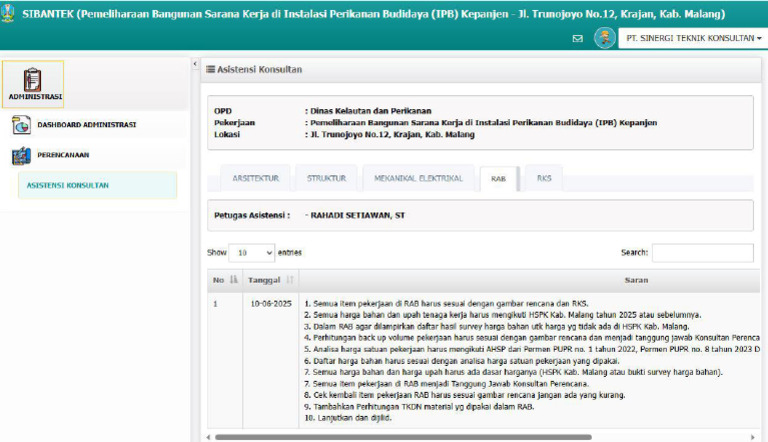The height and width of the screenshot is (442, 768).
Task: Select the RAB tab
Action: [x=498, y=179]
